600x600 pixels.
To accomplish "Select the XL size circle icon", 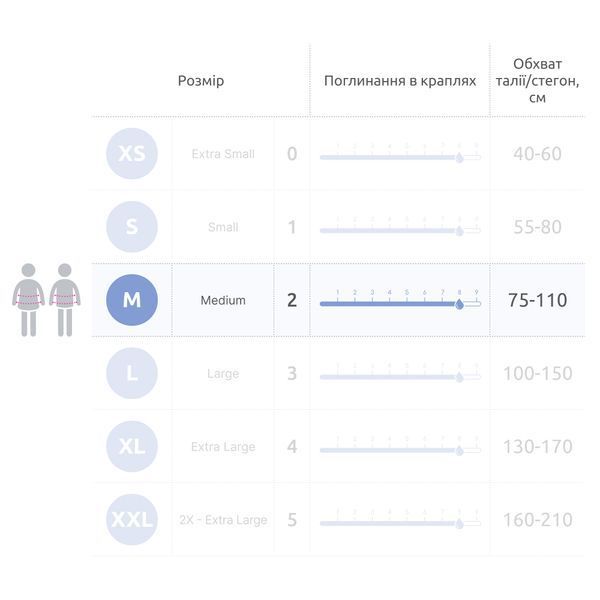I will (x=132, y=446).
